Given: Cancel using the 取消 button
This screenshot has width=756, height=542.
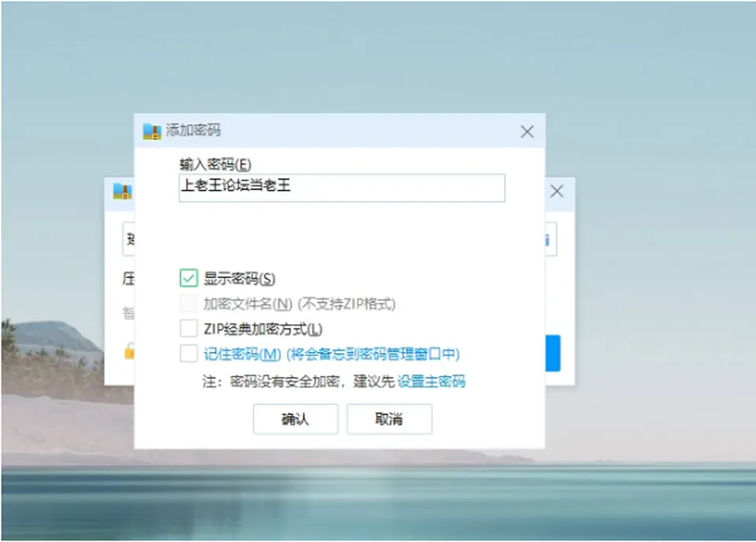Looking at the screenshot, I should point(389,419).
